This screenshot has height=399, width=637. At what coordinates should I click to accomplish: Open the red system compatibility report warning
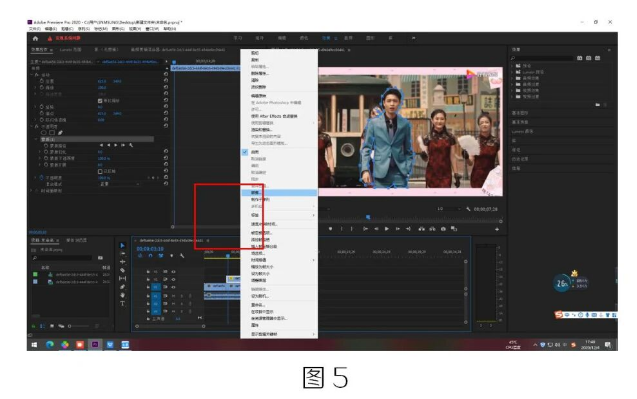pos(64,39)
